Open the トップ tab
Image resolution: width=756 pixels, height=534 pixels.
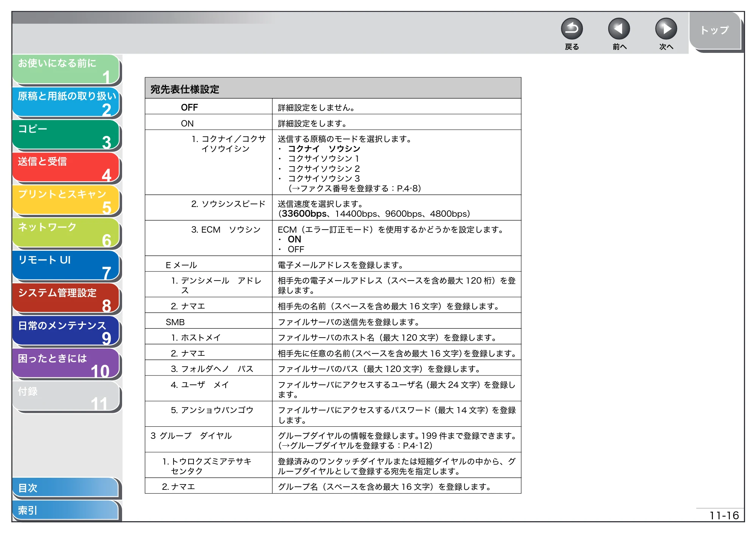(715, 30)
